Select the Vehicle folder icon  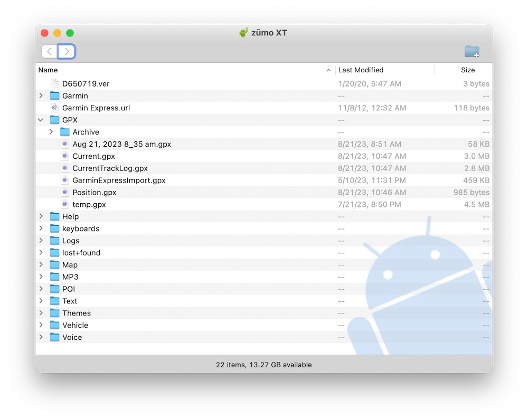click(x=54, y=325)
